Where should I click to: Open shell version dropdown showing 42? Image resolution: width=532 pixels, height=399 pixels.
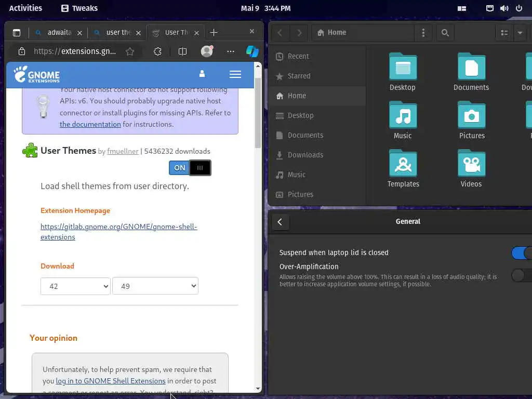[x=75, y=286]
